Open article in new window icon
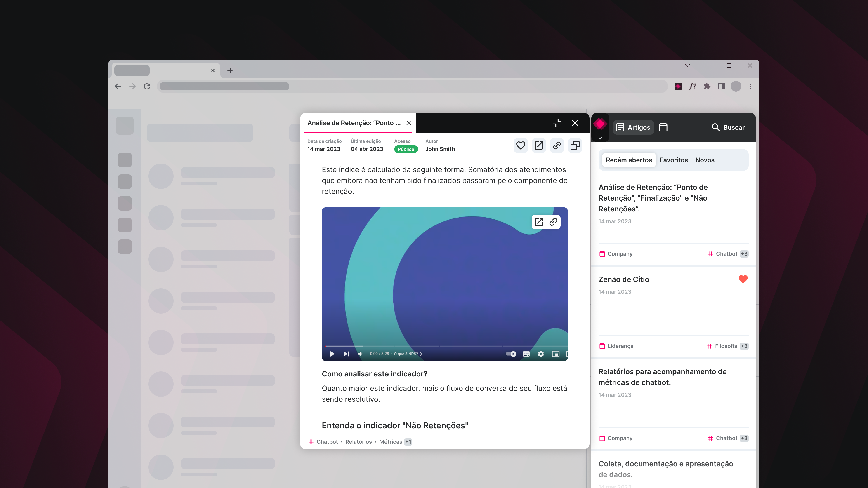 pos(539,145)
